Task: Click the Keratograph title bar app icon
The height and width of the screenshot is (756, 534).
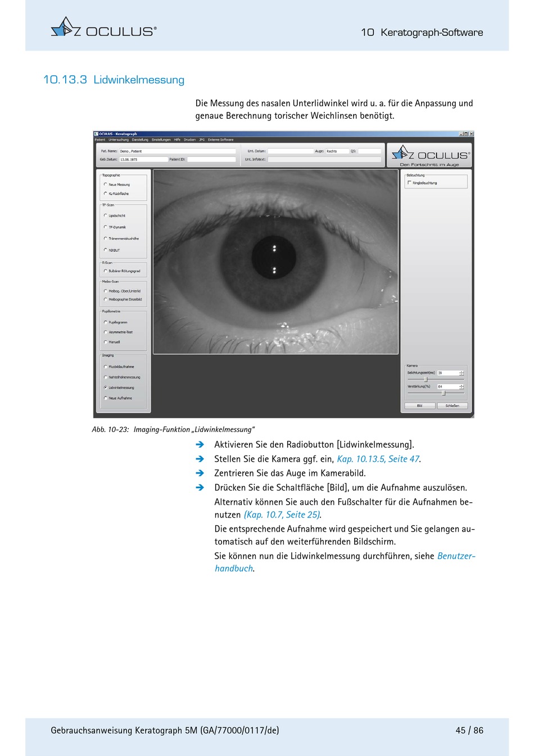Action: 96,134
